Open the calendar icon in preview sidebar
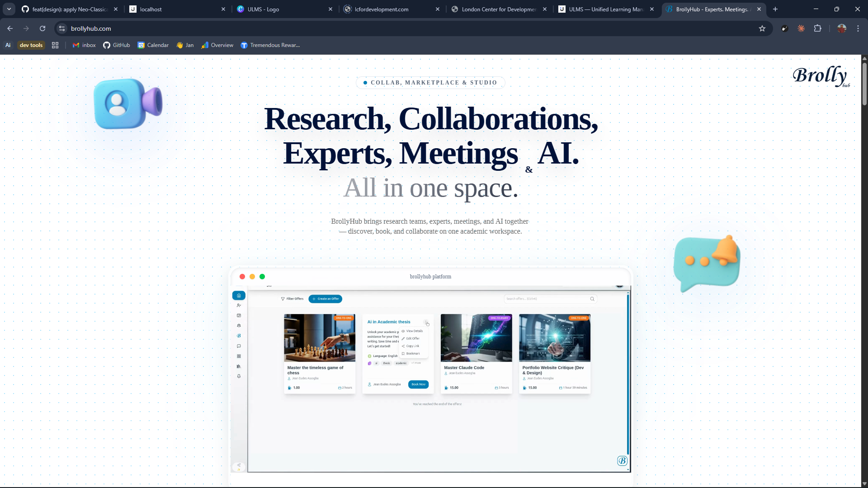 click(x=239, y=315)
